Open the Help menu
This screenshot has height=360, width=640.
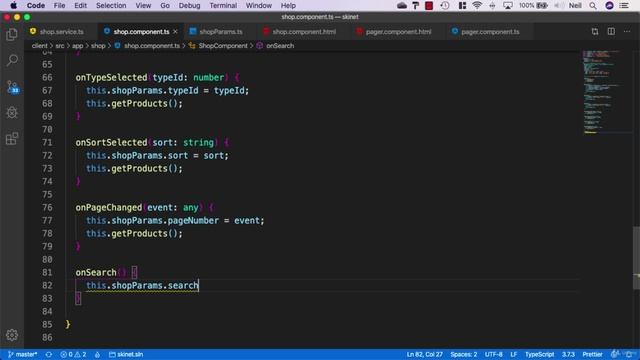click(288, 5)
